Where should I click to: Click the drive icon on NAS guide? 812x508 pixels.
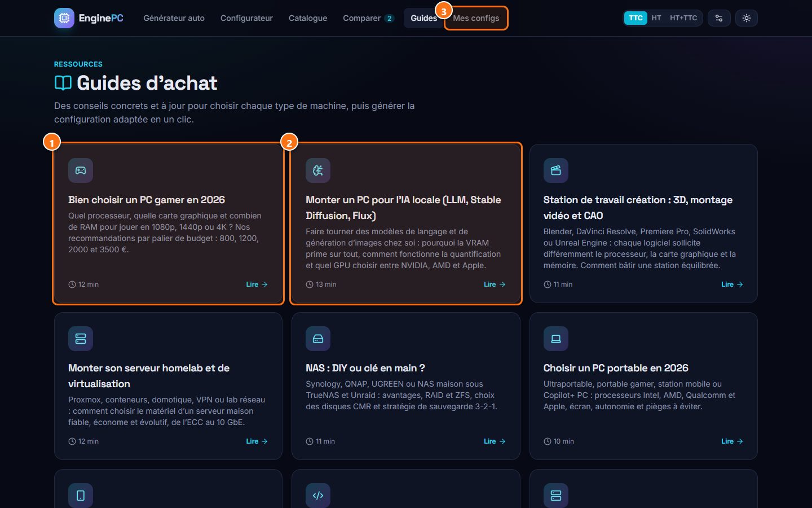[318, 339]
